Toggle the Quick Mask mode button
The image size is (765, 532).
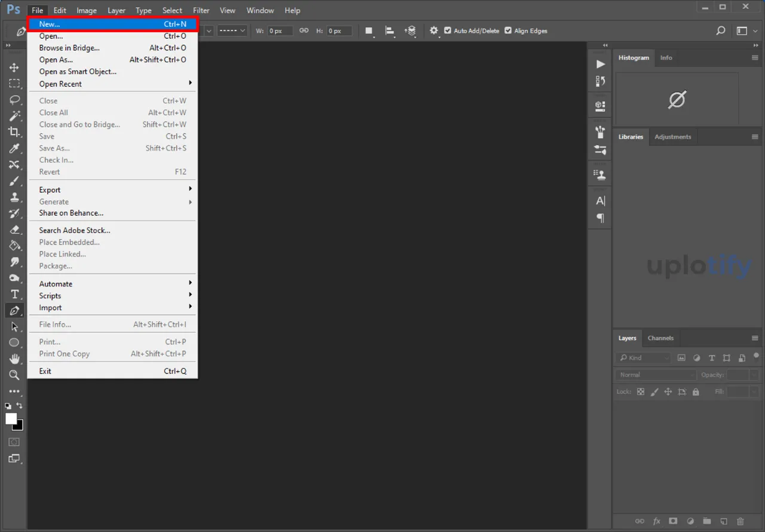[x=14, y=442]
